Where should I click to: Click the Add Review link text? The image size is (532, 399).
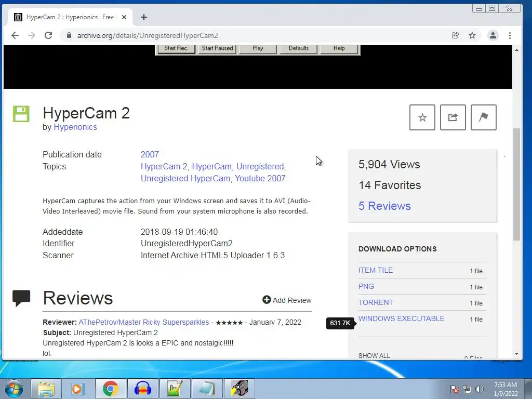tap(292, 300)
